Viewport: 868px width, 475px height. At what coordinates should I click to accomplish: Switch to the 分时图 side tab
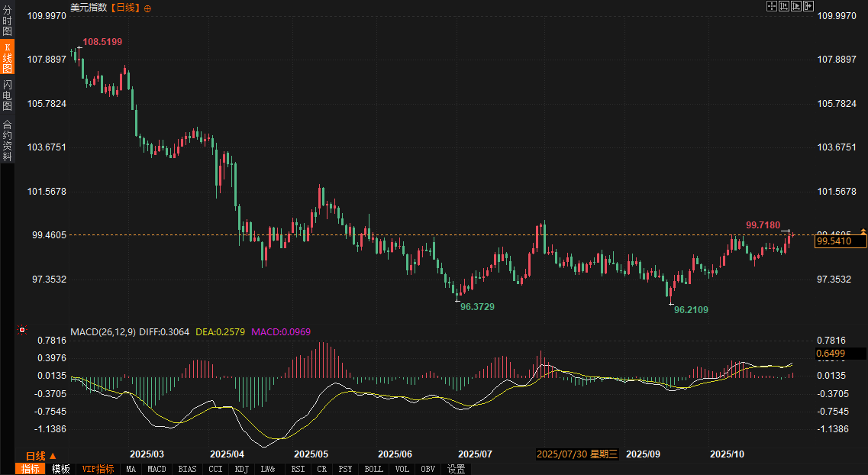[7, 21]
